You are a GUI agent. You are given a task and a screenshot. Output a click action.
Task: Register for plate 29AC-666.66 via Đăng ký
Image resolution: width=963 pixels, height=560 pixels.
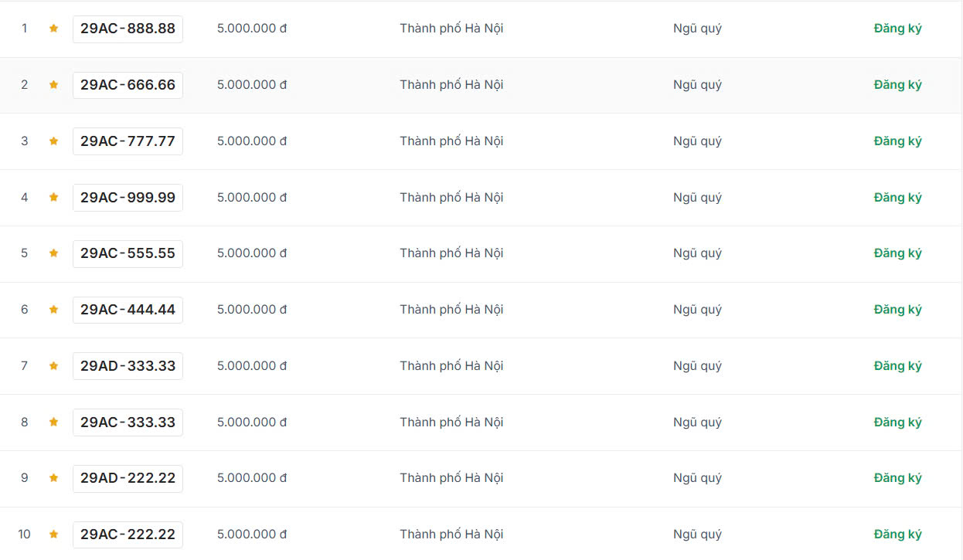point(897,85)
